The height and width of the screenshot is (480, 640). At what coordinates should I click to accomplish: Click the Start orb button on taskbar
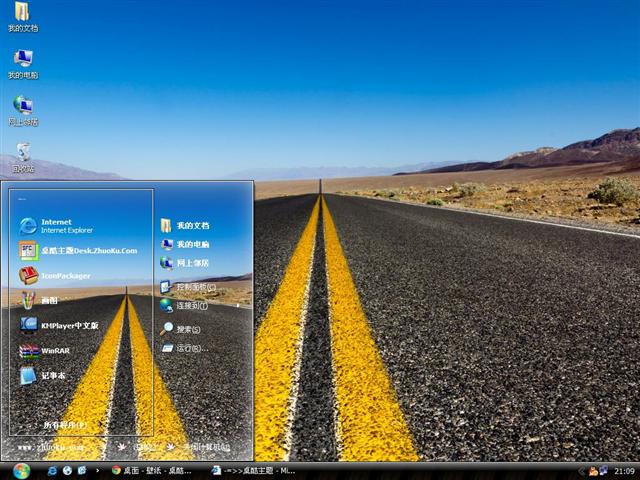click(x=21, y=471)
